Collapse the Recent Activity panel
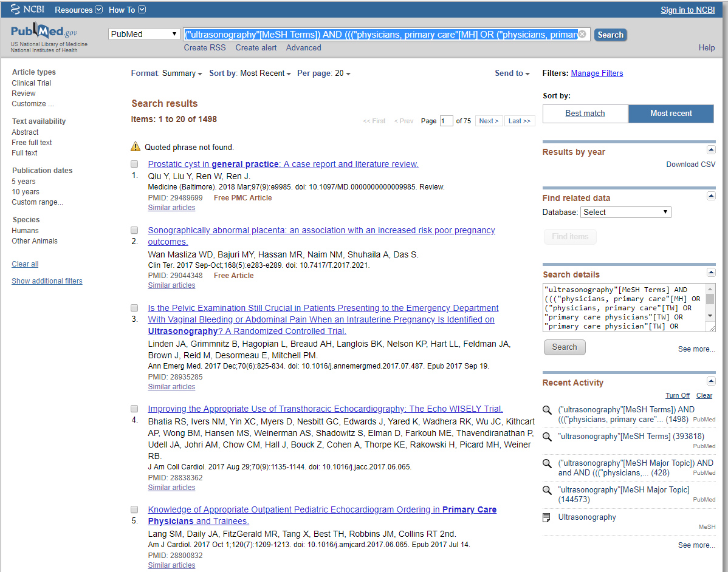Viewport: 728px width, 572px height. point(710,381)
